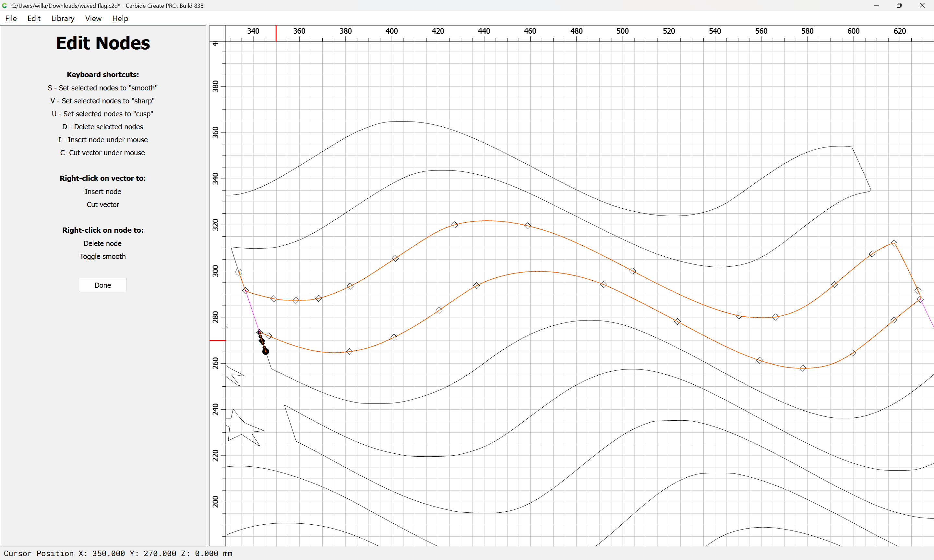934x560 pixels.
Task: Open the File menu
Action: [11, 18]
